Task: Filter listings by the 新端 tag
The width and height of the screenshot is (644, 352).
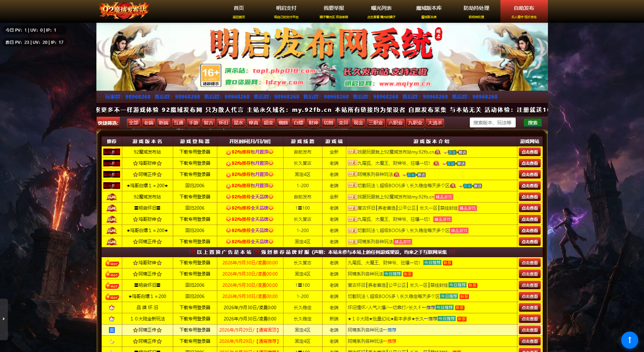Action: point(164,123)
